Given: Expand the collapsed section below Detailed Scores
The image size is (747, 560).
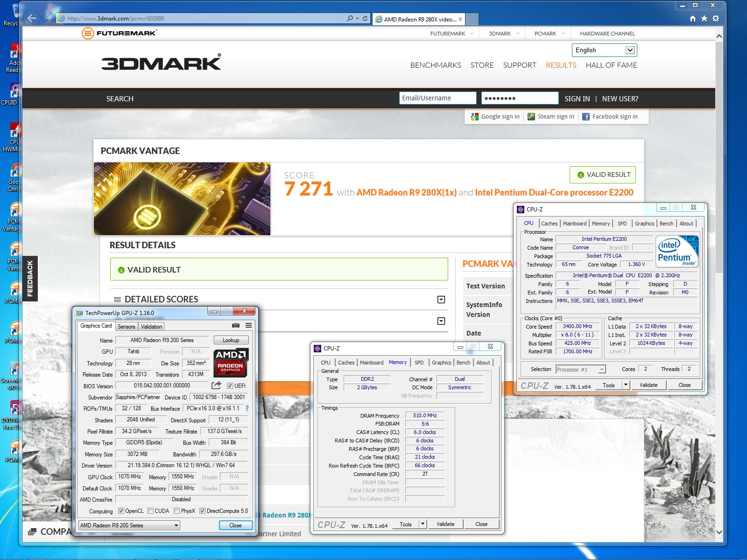Looking at the screenshot, I should [x=441, y=321].
